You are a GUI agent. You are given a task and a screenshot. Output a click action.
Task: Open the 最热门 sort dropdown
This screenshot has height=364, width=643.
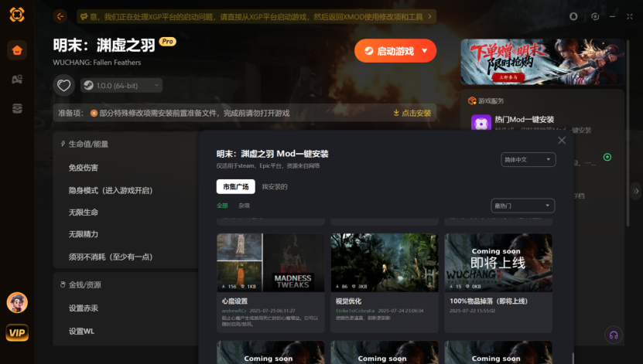[523, 206]
